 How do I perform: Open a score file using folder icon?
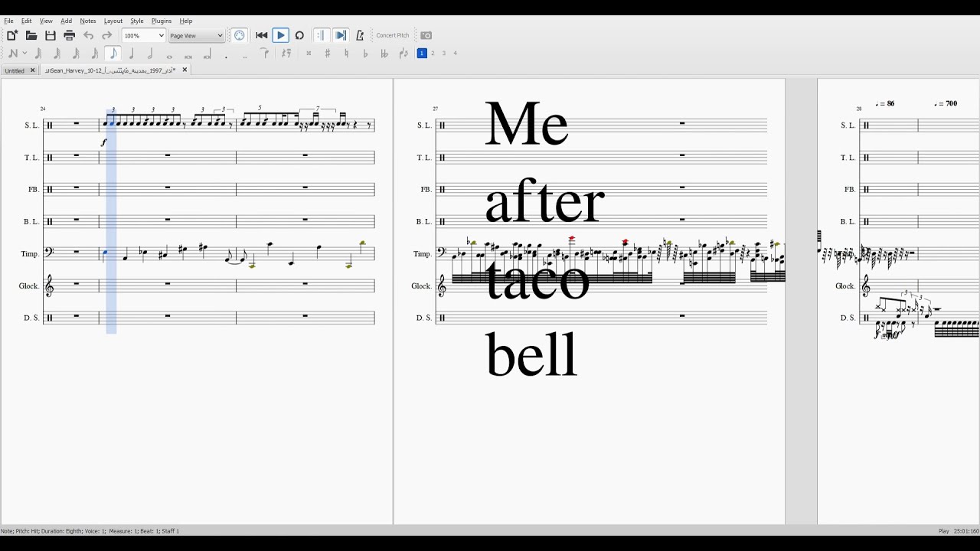click(31, 35)
